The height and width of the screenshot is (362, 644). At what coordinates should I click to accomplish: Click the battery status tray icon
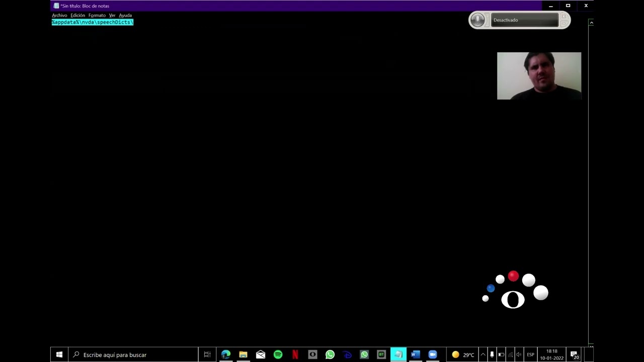pos(501,354)
